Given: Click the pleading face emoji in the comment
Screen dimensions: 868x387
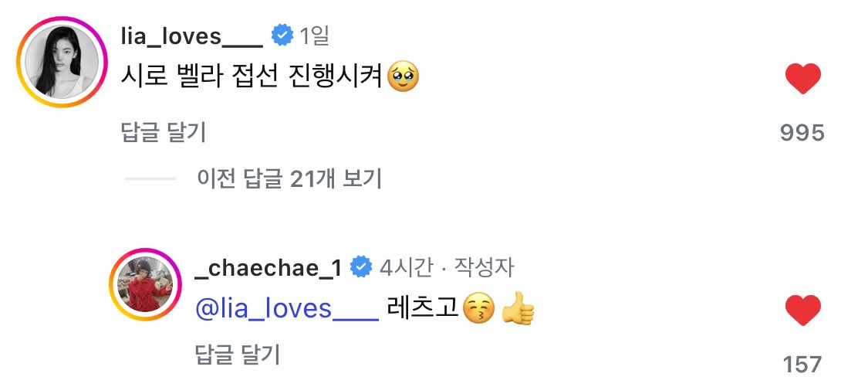Looking at the screenshot, I should pos(402,78).
